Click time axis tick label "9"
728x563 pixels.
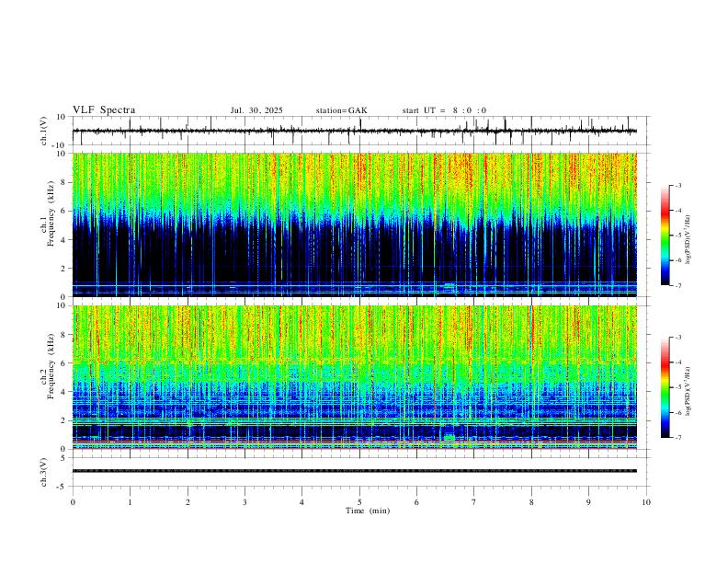point(588,502)
